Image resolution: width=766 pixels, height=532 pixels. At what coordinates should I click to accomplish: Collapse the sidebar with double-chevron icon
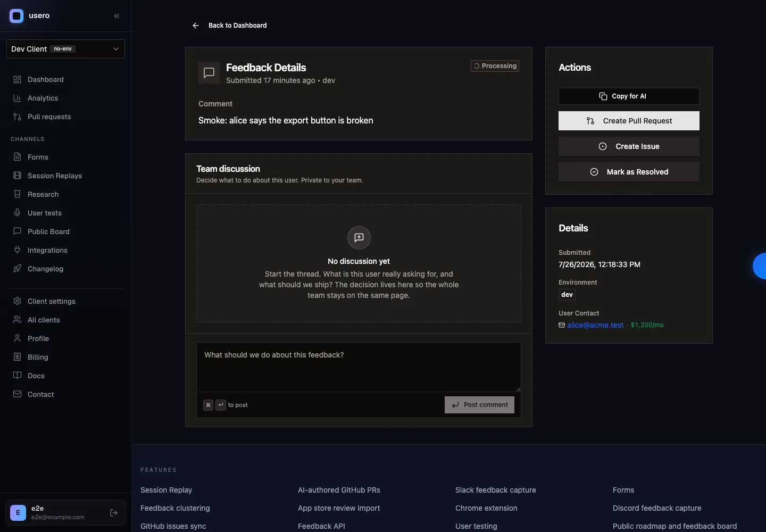[x=116, y=16]
